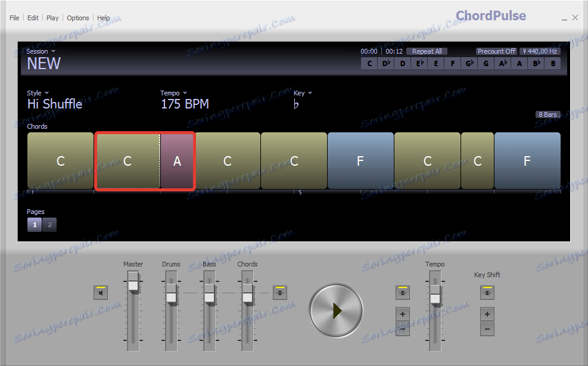
Task: Toggle the Tempo reset button above the plus
Action: coord(402,293)
